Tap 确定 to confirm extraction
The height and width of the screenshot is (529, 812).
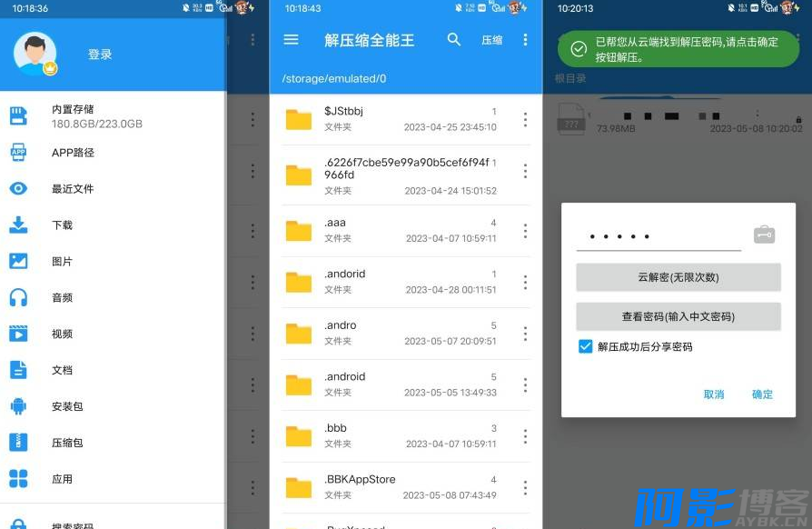pos(762,394)
